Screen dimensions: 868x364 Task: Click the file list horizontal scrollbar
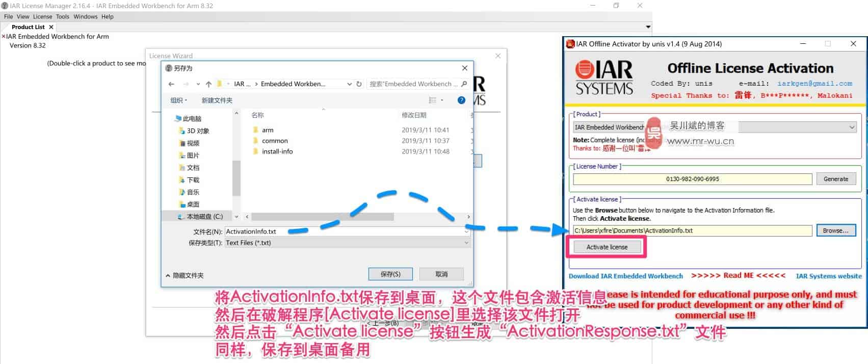pos(322,217)
